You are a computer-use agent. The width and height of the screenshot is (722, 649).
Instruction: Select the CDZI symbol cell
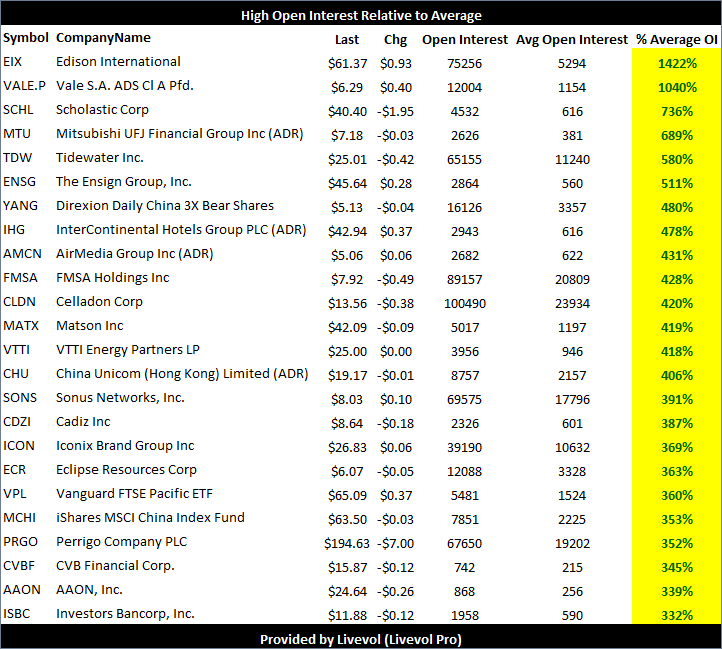pyautogui.click(x=17, y=421)
